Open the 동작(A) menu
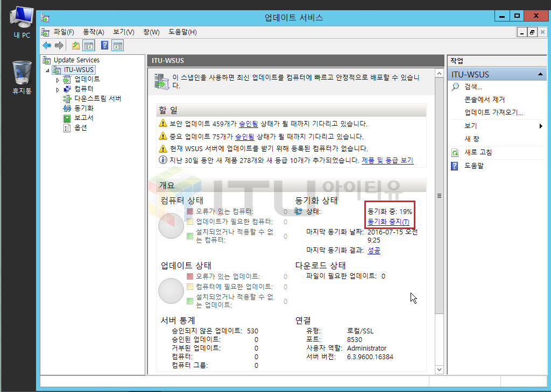551x392 pixels. [x=93, y=32]
